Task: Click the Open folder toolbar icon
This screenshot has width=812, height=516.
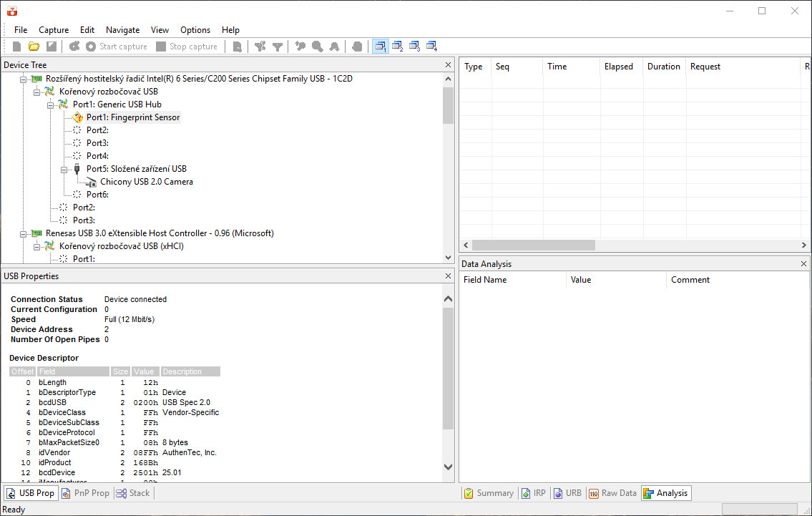Action: click(34, 47)
